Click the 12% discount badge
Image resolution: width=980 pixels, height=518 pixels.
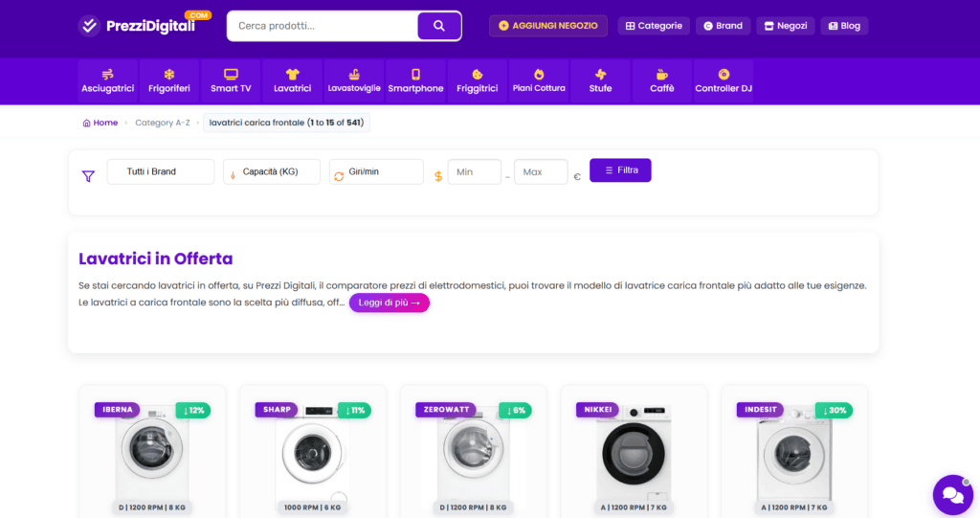click(193, 411)
